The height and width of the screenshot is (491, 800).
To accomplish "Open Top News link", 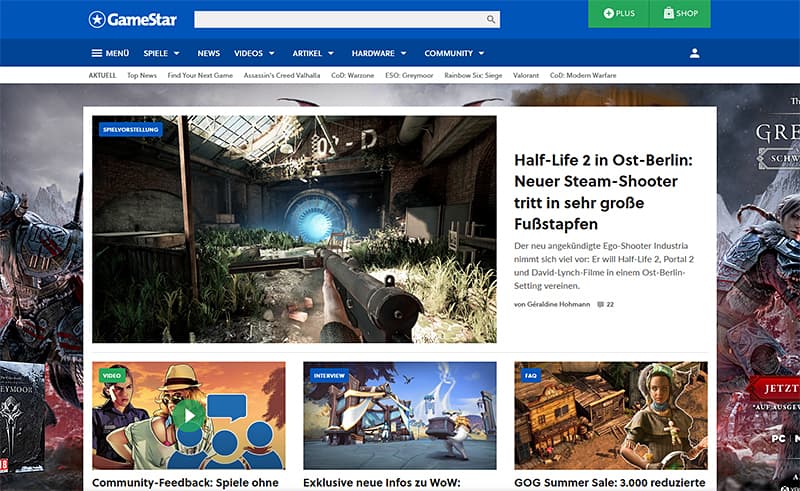I will (142, 75).
